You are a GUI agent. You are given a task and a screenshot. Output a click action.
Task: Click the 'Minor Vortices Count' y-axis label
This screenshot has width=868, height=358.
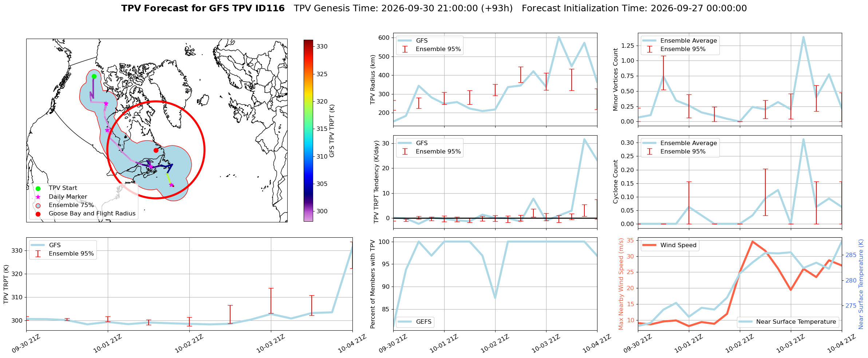point(616,79)
